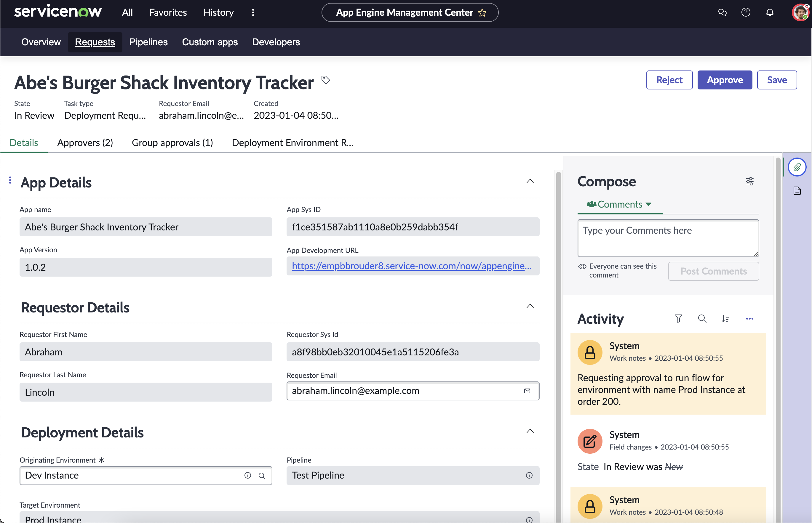Viewport: 812px width, 523px height.
Task: Open the Favorites menu
Action: pos(168,12)
